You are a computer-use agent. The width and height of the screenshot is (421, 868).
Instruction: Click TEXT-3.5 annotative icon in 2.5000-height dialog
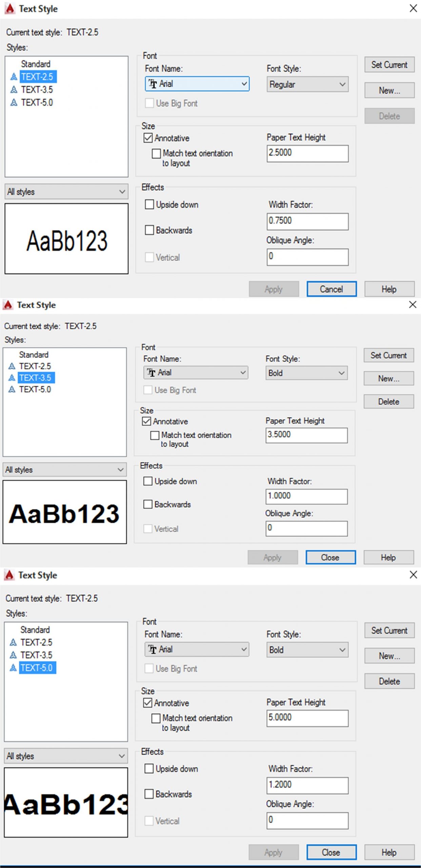pyautogui.click(x=14, y=90)
